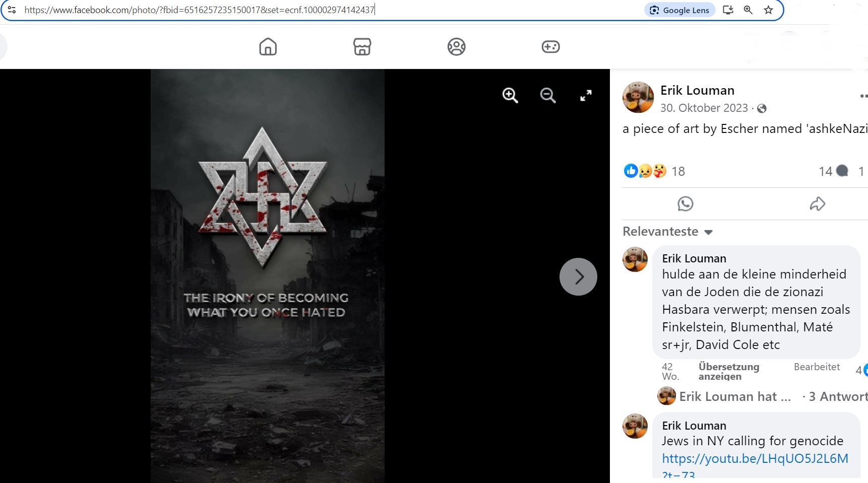Click 42 Wo. comment timestamp
Image resolution: width=868 pixels, height=483 pixels.
coord(670,371)
